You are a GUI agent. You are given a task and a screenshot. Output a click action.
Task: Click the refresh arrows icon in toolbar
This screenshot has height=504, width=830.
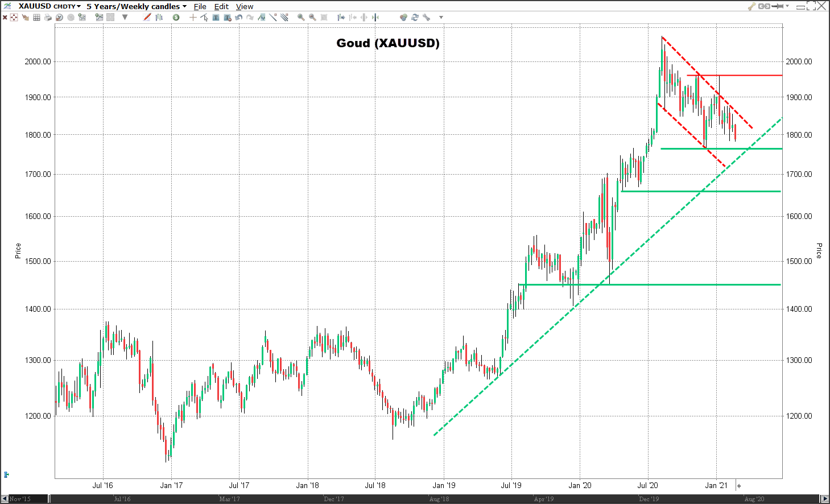(x=415, y=18)
